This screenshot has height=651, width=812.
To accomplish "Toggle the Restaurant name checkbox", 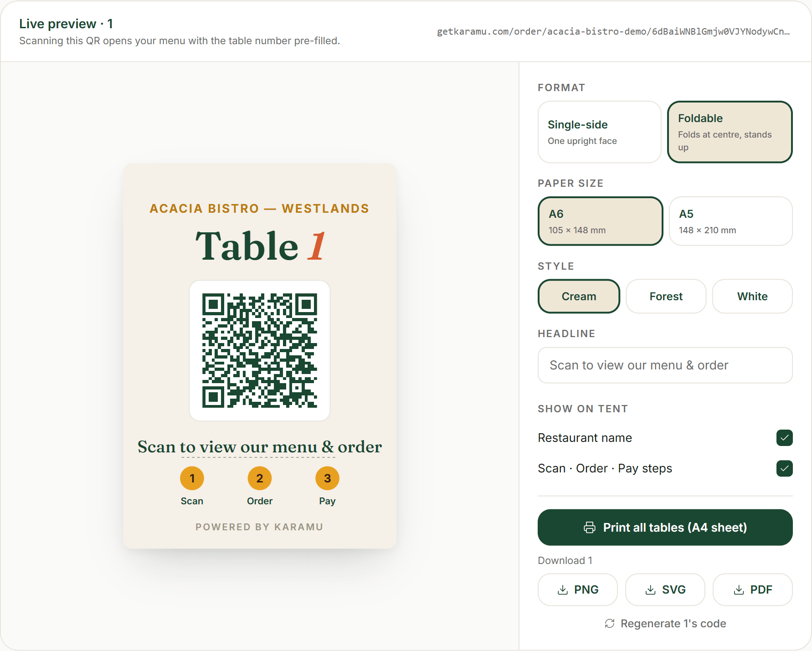I will pos(784,438).
